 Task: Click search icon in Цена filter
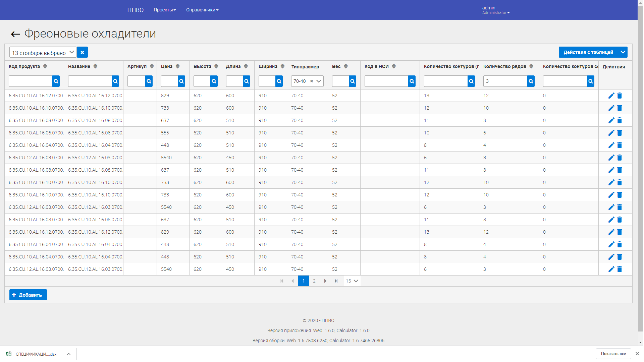click(181, 81)
